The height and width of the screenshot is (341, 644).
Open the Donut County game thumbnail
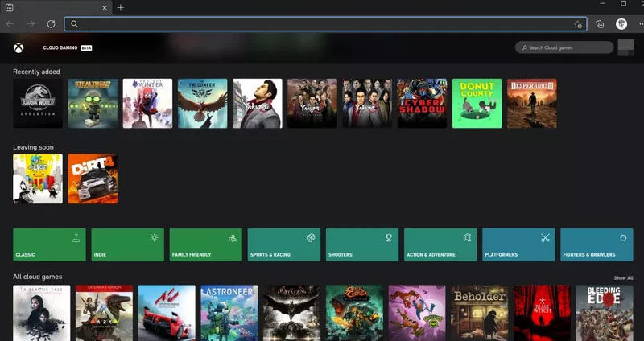coord(477,103)
